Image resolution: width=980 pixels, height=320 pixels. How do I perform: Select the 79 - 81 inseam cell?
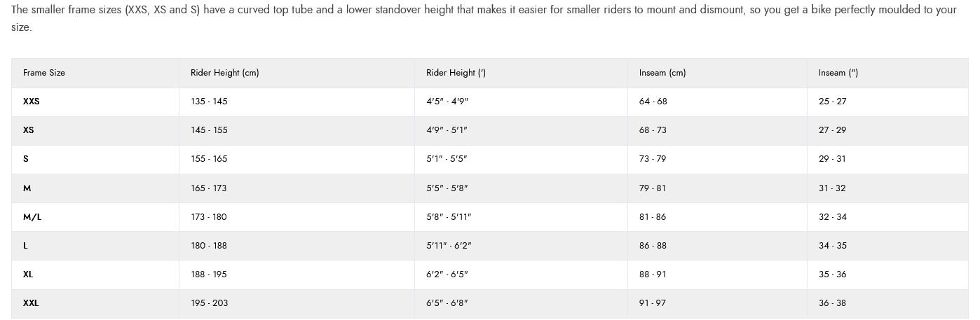pos(653,188)
